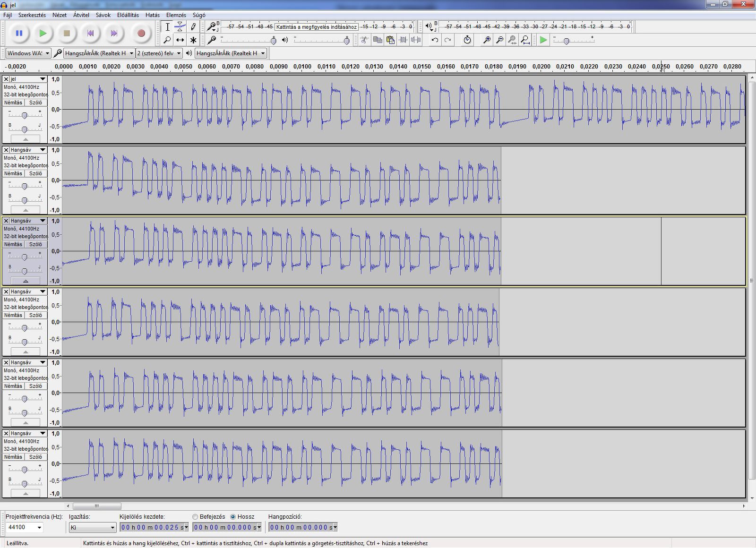Select the Befejezés radio button
This screenshot has width=756, height=548.
coord(195,517)
